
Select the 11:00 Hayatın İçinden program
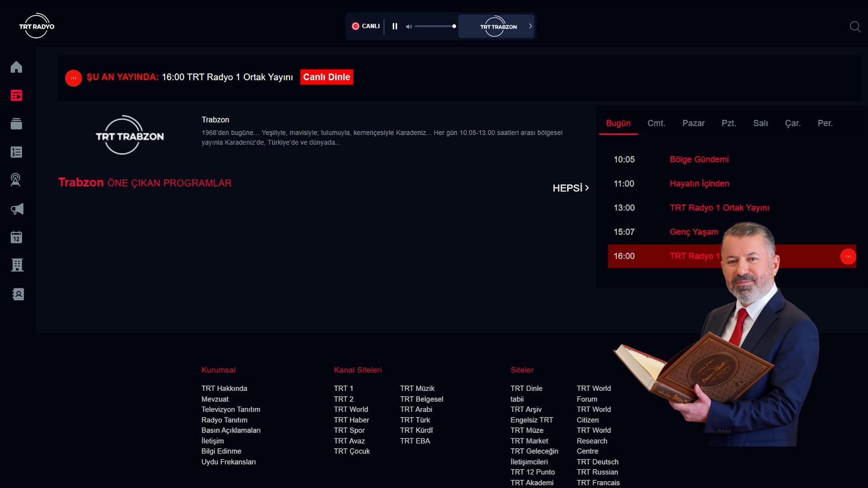click(699, 183)
